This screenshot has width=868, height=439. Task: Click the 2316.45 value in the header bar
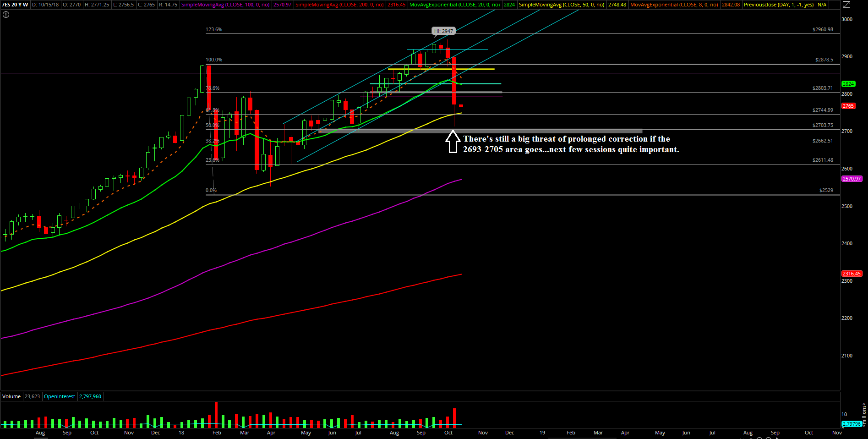(x=396, y=5)
